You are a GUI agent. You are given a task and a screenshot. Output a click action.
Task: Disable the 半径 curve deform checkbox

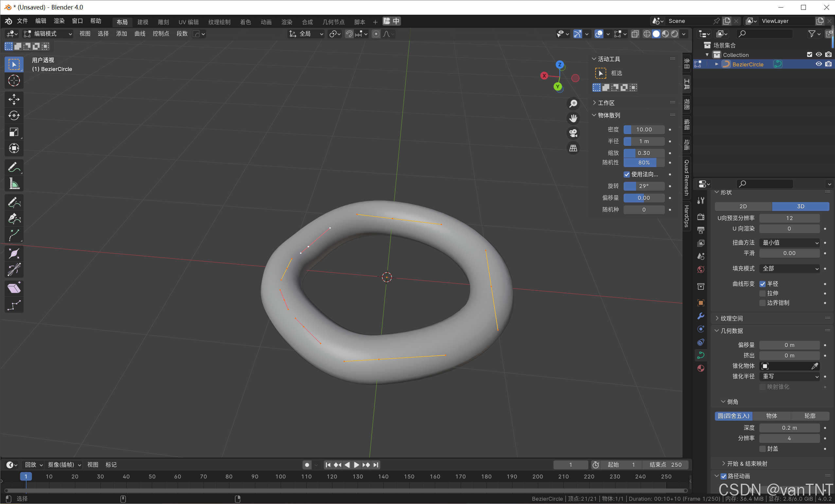coord(762,284)
